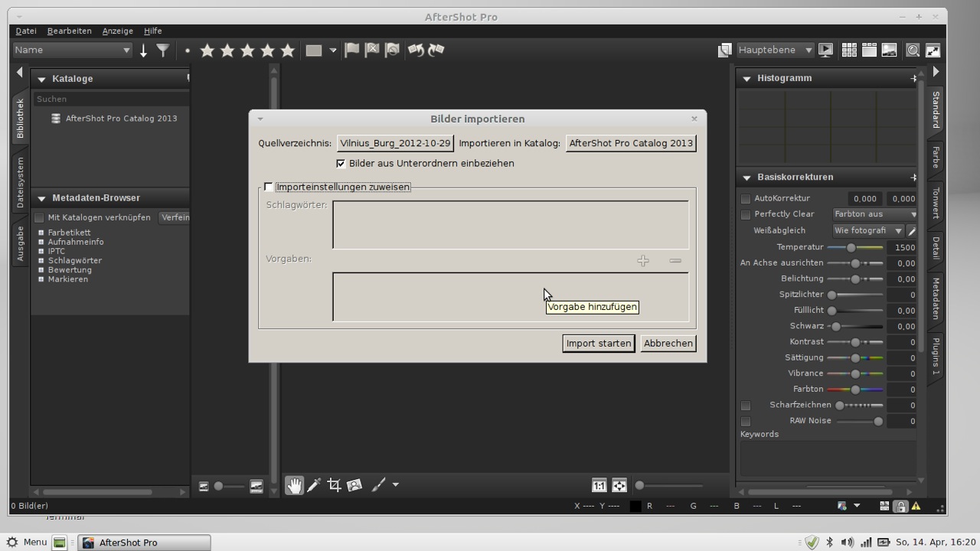Click the color label rectangle

click(x=313, y=51)
